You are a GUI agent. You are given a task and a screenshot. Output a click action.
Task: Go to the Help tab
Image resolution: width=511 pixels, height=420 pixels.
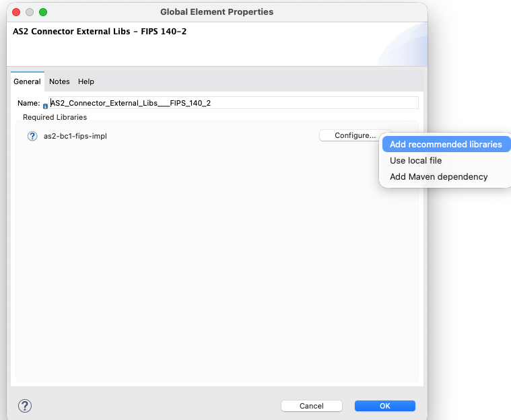coord(86,81)
